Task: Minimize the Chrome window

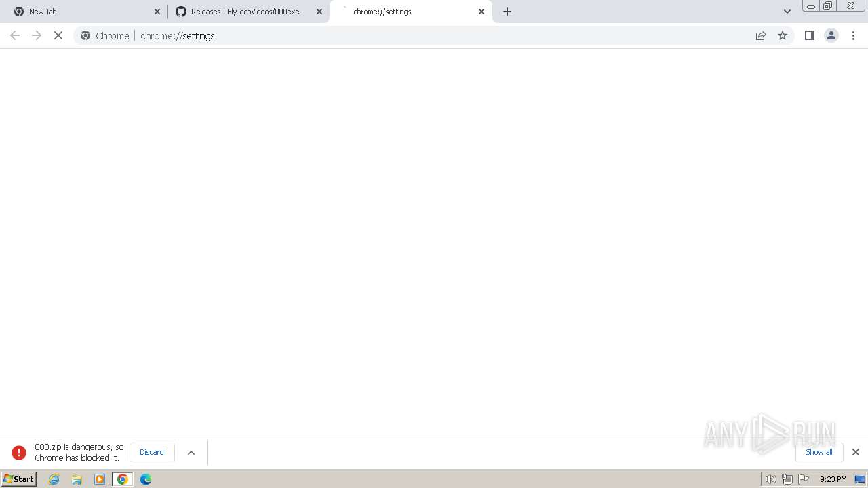Action: coord(811,6)
